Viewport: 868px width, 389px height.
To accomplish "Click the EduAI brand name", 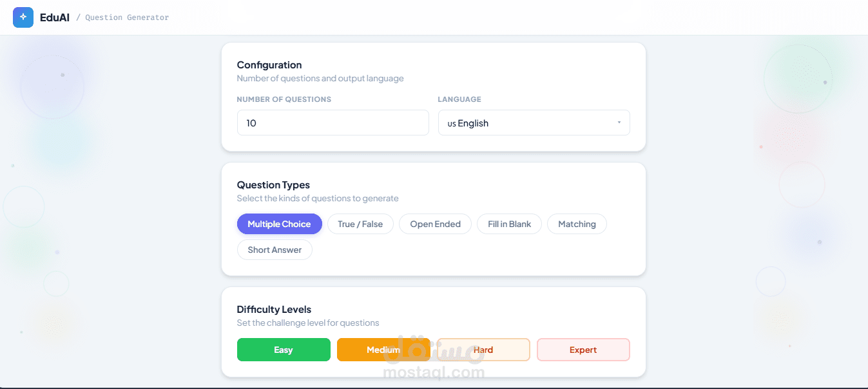I will pyautogui.click(x=53, y=17).
